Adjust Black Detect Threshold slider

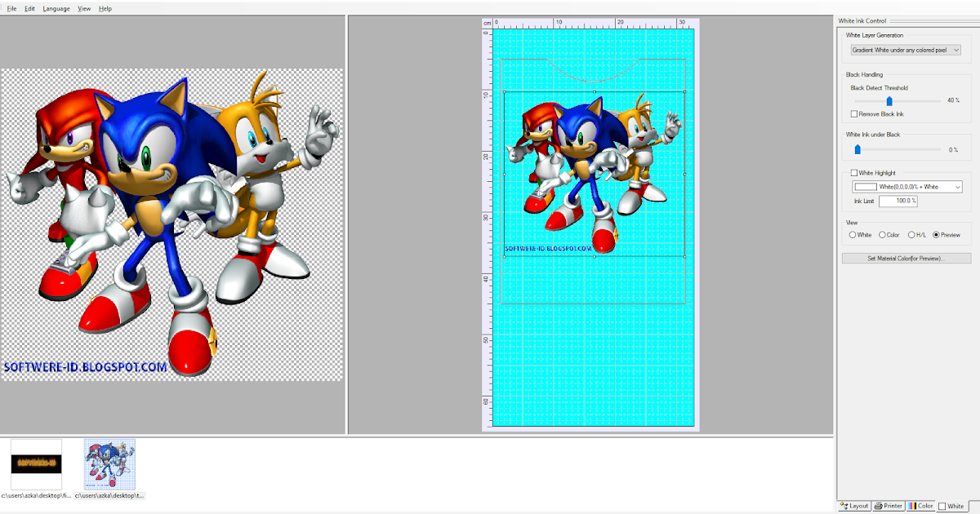[x=889, y=100]
